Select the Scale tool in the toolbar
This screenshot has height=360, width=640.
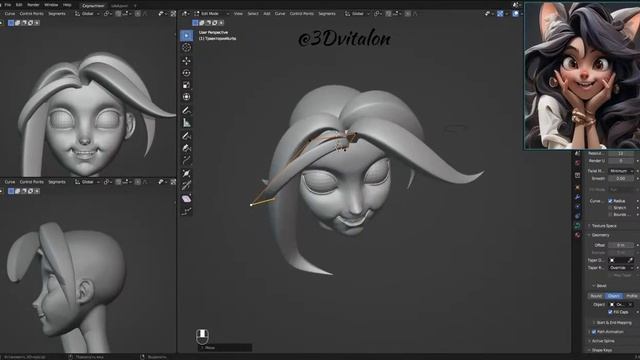point(187,85)
